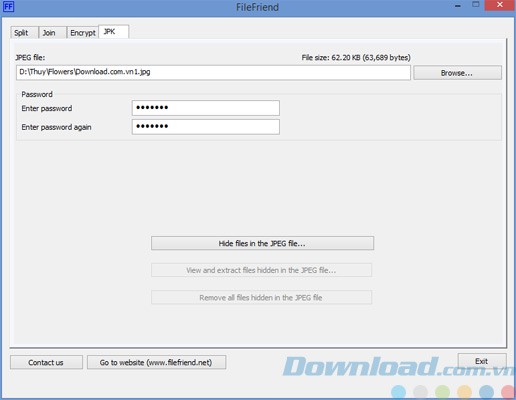Click the Enter password label
Image resolution: width=516 pixels, height=400 pixels.
point(47,108)
